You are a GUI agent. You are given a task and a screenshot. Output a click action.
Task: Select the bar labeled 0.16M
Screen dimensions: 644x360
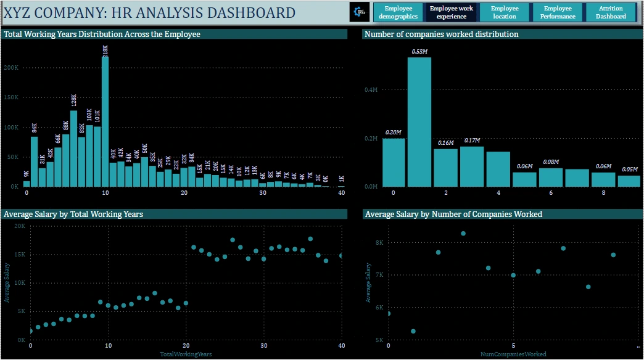click(445, 168)
